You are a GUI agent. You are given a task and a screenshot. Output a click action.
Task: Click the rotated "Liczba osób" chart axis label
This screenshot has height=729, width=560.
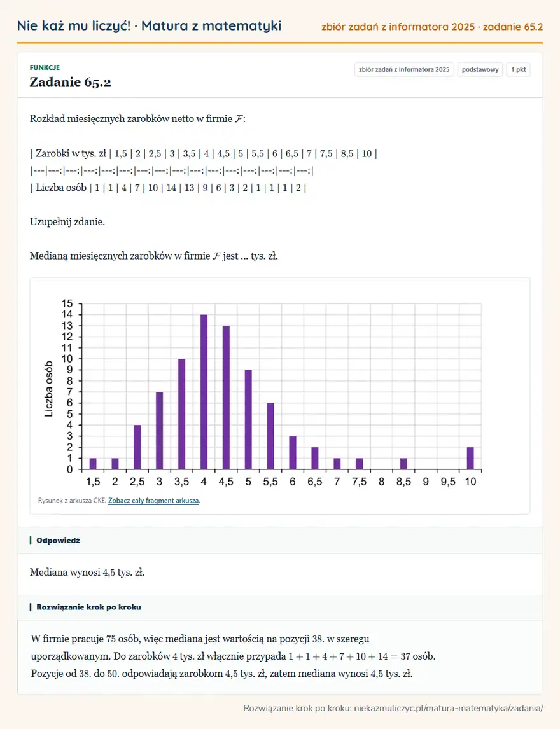(48, 389)
